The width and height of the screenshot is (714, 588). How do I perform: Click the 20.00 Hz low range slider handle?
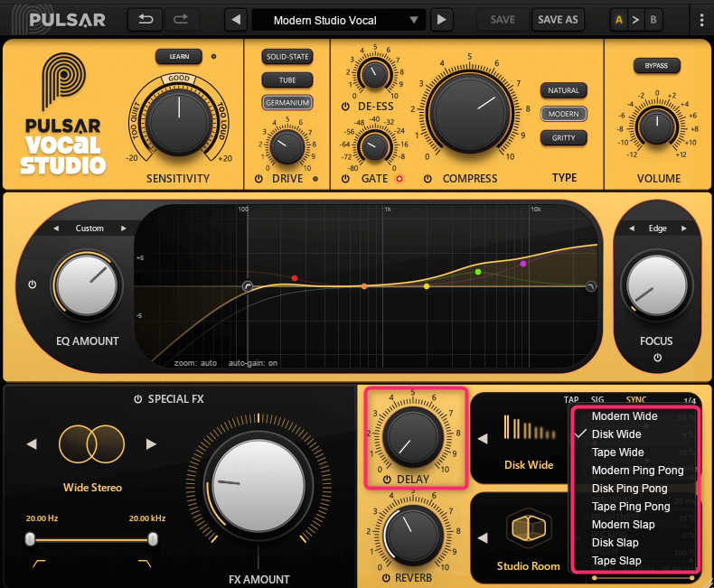[x=30, y=539]
